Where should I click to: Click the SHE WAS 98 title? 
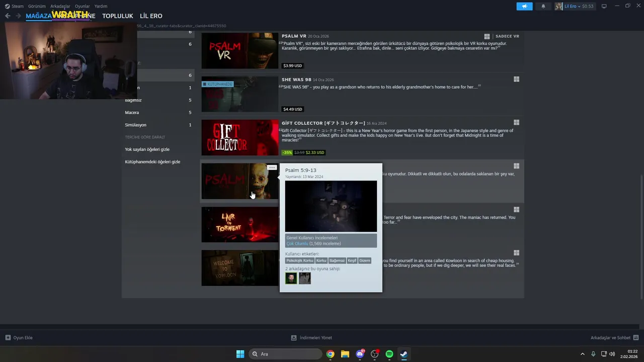[x=296, y=79]
